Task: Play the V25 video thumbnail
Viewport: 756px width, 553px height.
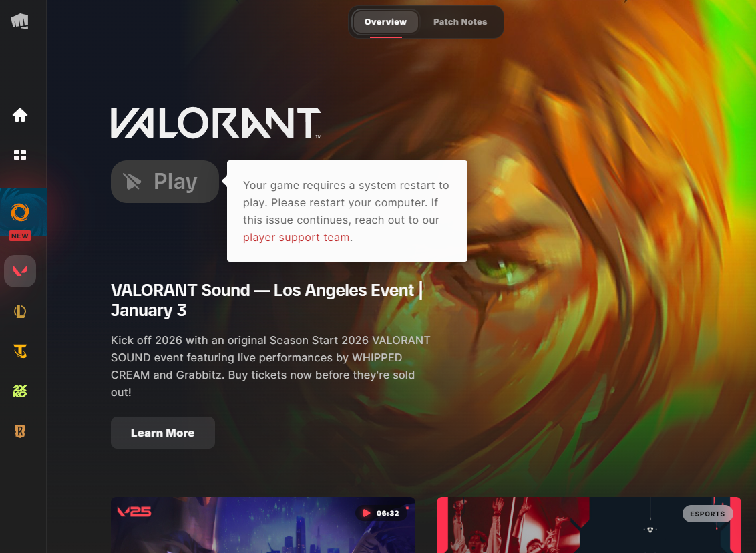Action: (262, 525)
